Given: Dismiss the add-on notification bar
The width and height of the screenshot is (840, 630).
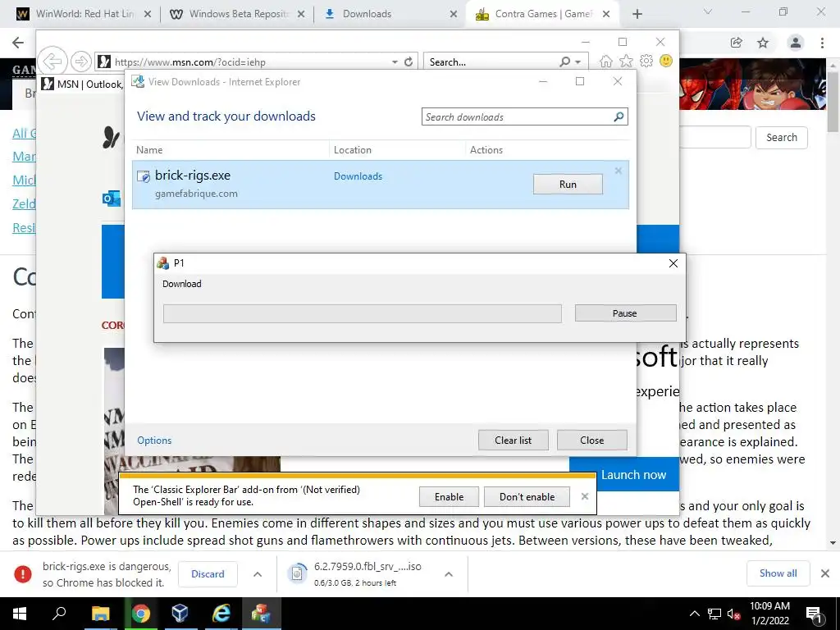Looking at the screenshot, I should click(585, 496).
